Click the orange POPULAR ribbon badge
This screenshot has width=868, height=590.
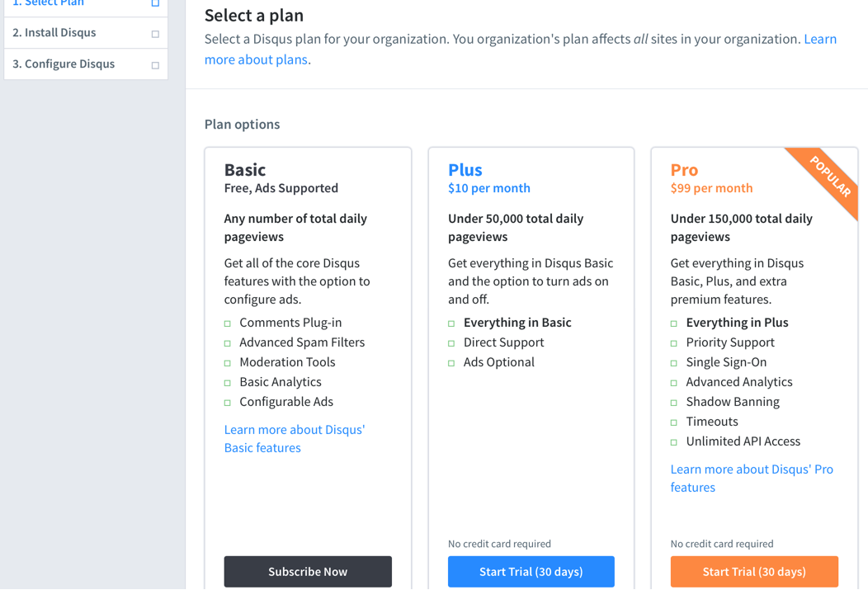(x=831, y=176)
